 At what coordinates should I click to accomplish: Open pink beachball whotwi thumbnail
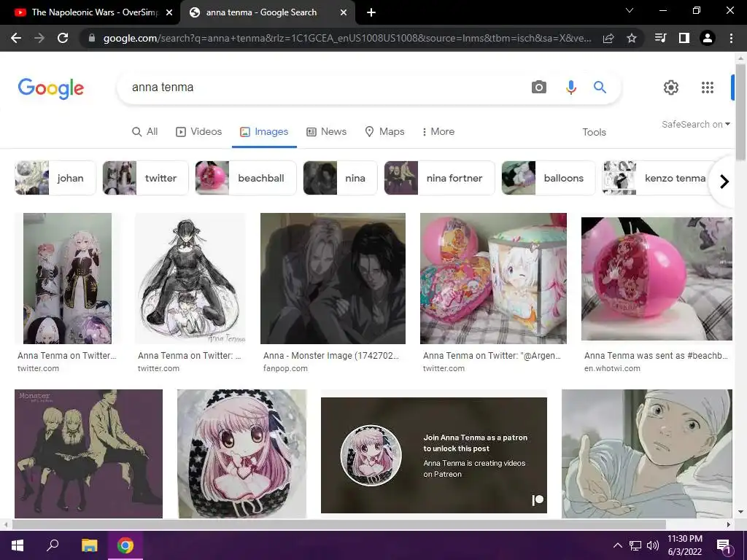(657, 279)
